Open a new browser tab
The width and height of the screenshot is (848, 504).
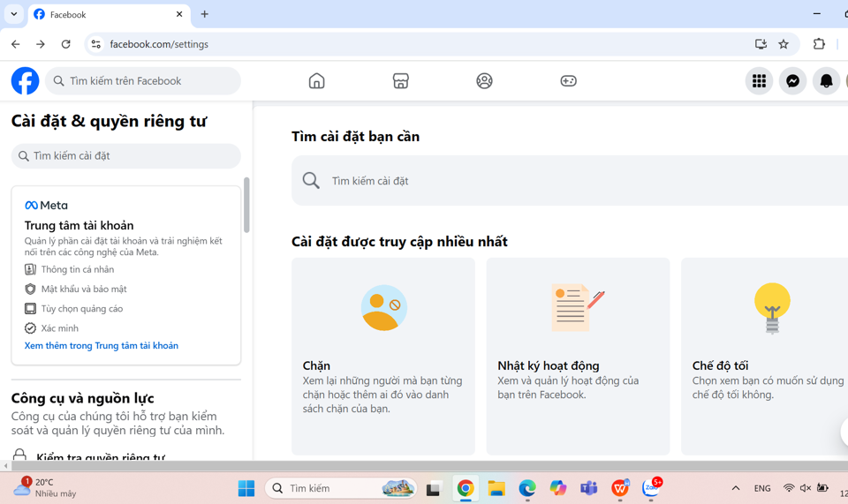coord(204,15)
